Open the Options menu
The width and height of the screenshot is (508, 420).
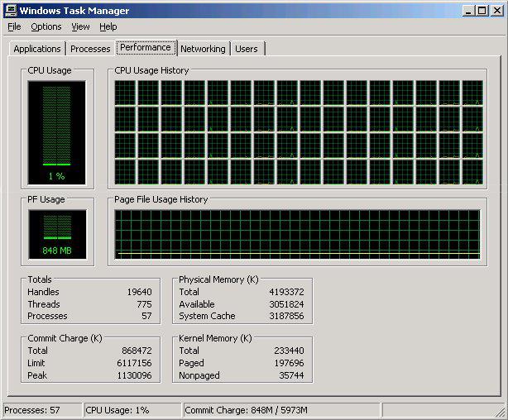click(x=46, y=26)
